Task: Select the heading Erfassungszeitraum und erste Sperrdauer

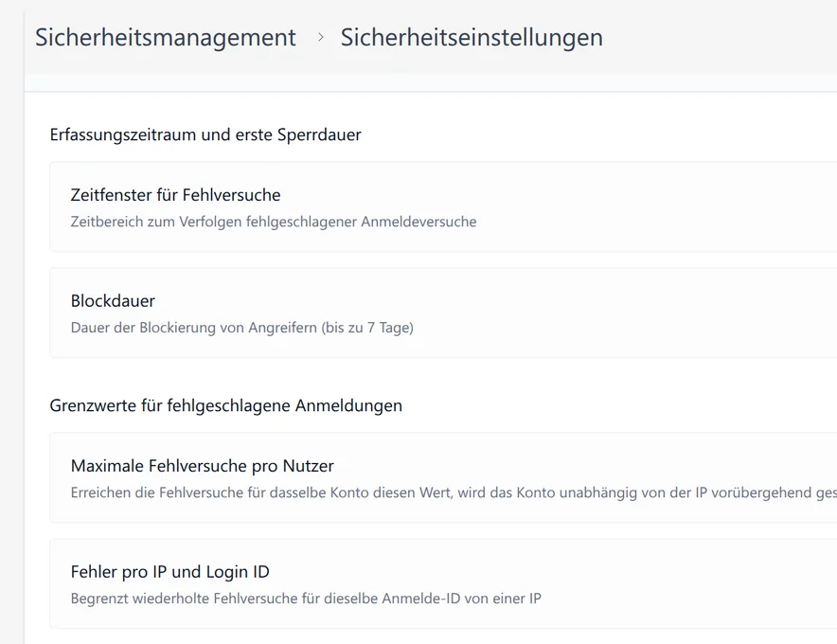Action: pos(205,134)
